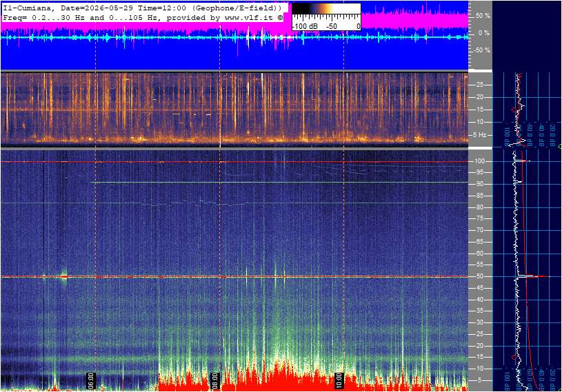
Task: Select the "50 %" amplitude axis label
Action: click(x=483, y=16)
